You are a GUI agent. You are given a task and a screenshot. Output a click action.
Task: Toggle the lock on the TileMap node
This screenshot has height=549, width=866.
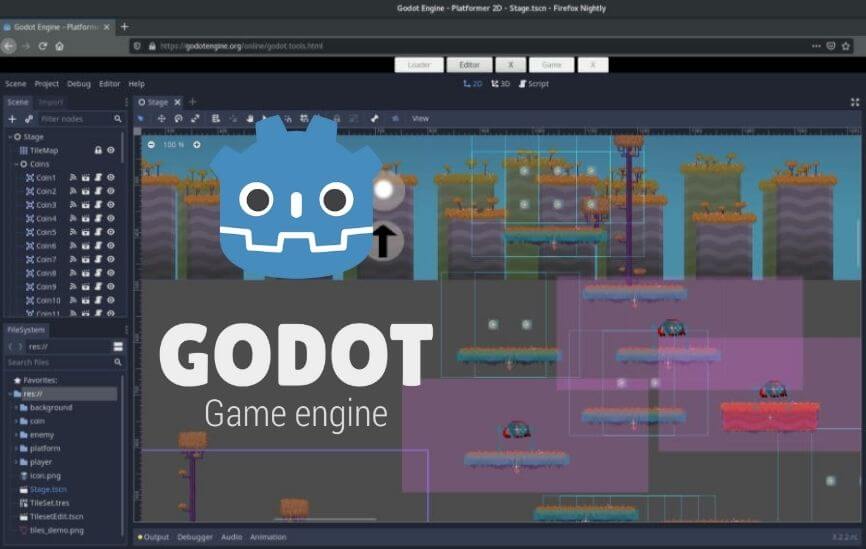coord(98,150)
